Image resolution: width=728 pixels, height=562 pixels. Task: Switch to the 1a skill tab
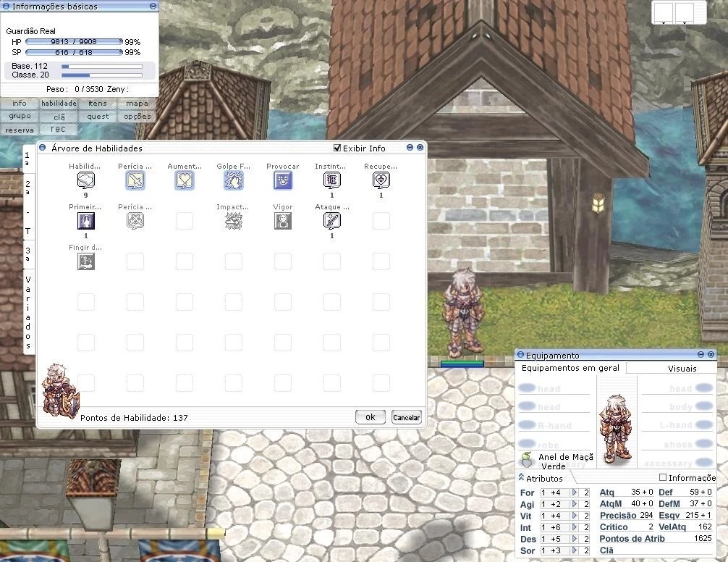27,159
